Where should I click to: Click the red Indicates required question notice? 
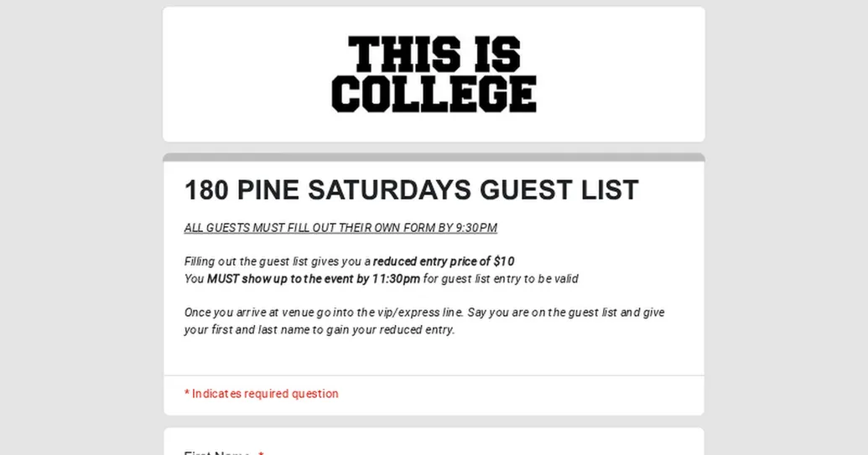[x=262, y=394]
